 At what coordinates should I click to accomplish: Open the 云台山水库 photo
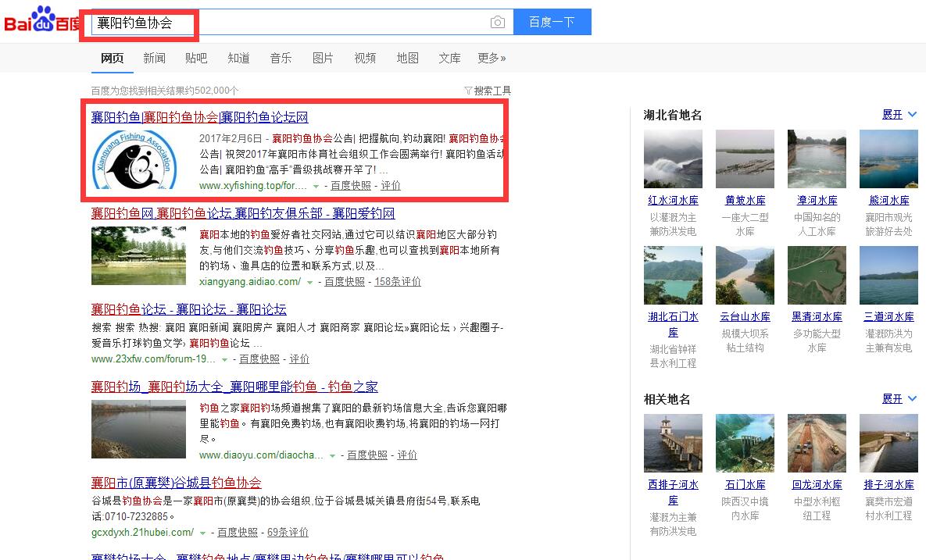tap(745, 276)
